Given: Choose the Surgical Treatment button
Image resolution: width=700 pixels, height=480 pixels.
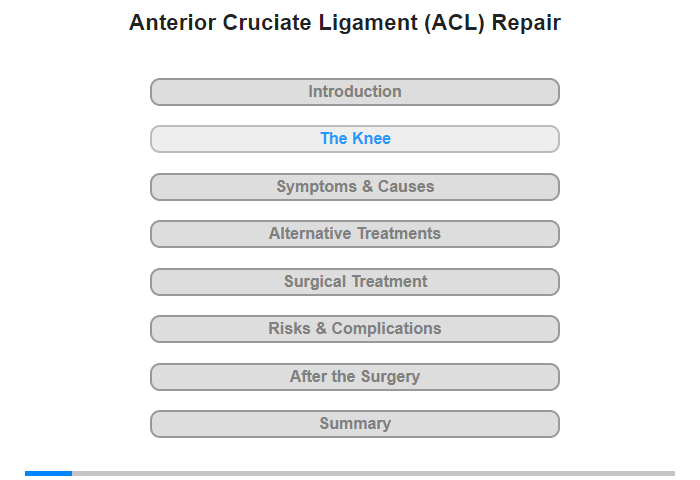Looking at the screenshot, I should click(355, 282).
